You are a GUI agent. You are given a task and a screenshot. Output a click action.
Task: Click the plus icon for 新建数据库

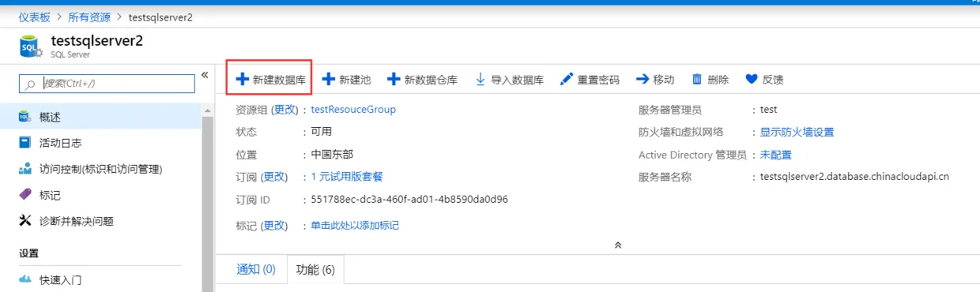point(242,80)
